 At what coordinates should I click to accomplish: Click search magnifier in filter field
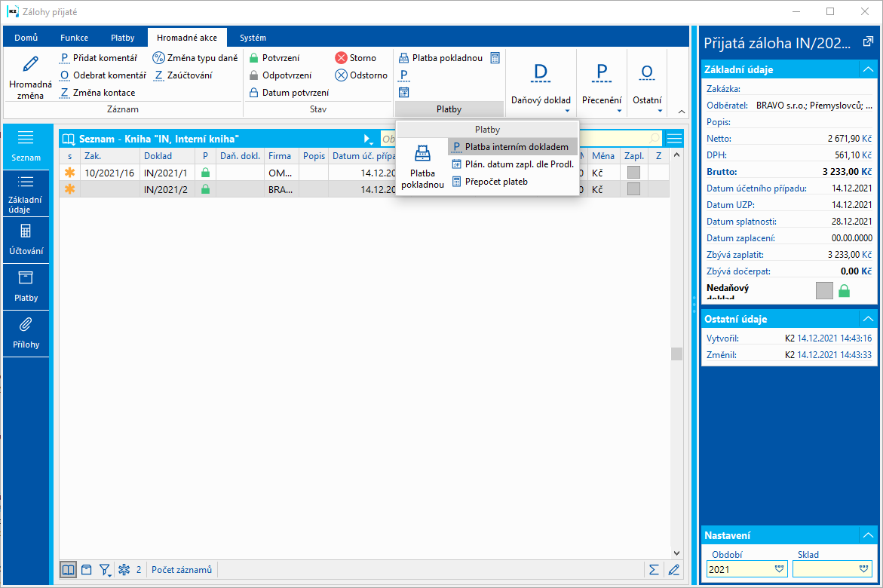pos(654,139)
